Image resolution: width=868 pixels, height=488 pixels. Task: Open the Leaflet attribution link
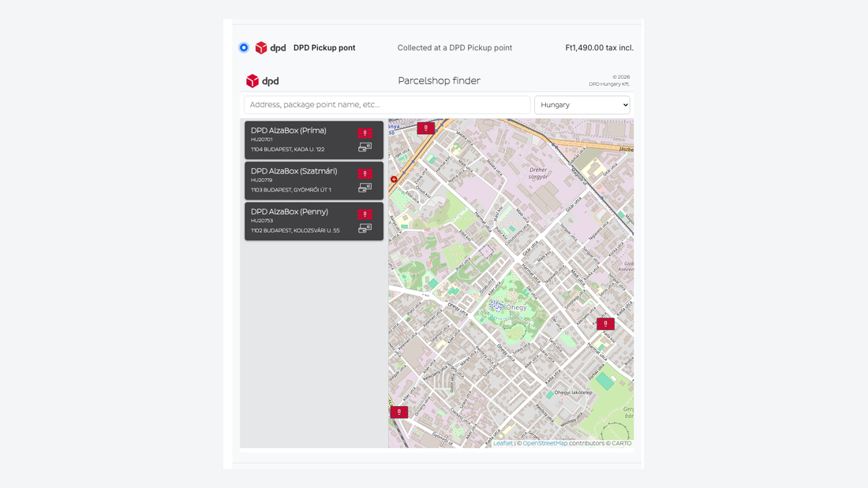click(503, 443)
